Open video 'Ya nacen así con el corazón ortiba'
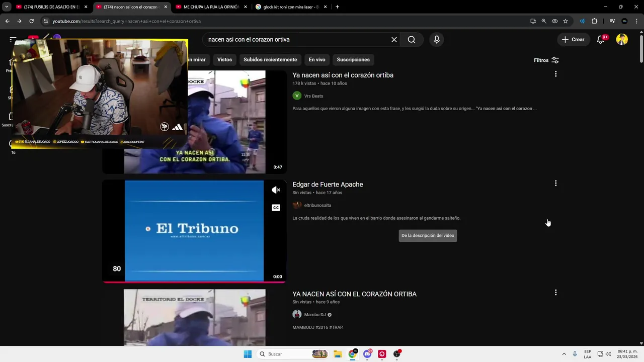The width and height of the screenshot is (644, 362). pyautogui.click(x=343, y=75)
